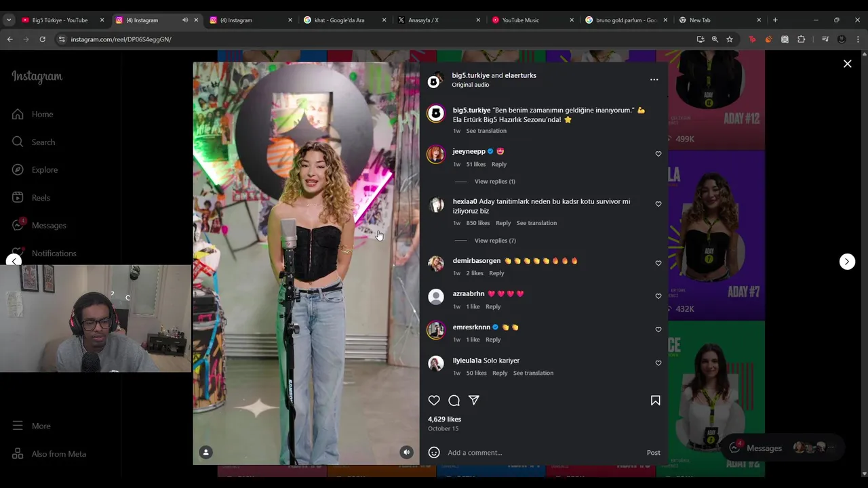Reply to demirbasorgen's comment
The image size is (868, 488).
click(x=496, y=273)
